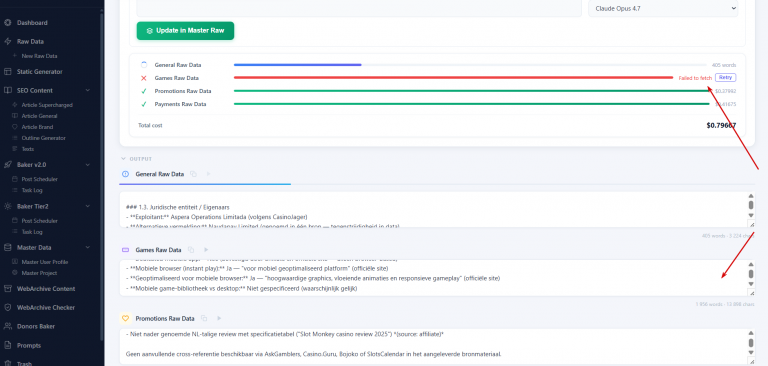Open Article General

[39, 116]
